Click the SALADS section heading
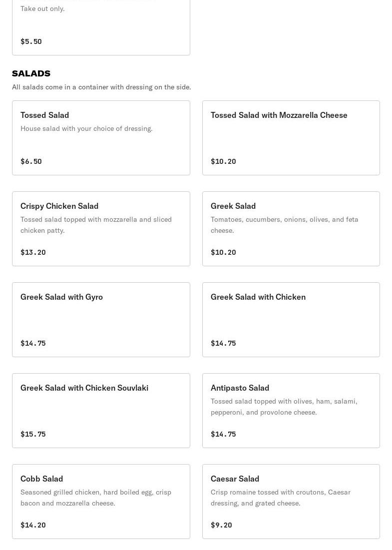 (x=31, y=73)
